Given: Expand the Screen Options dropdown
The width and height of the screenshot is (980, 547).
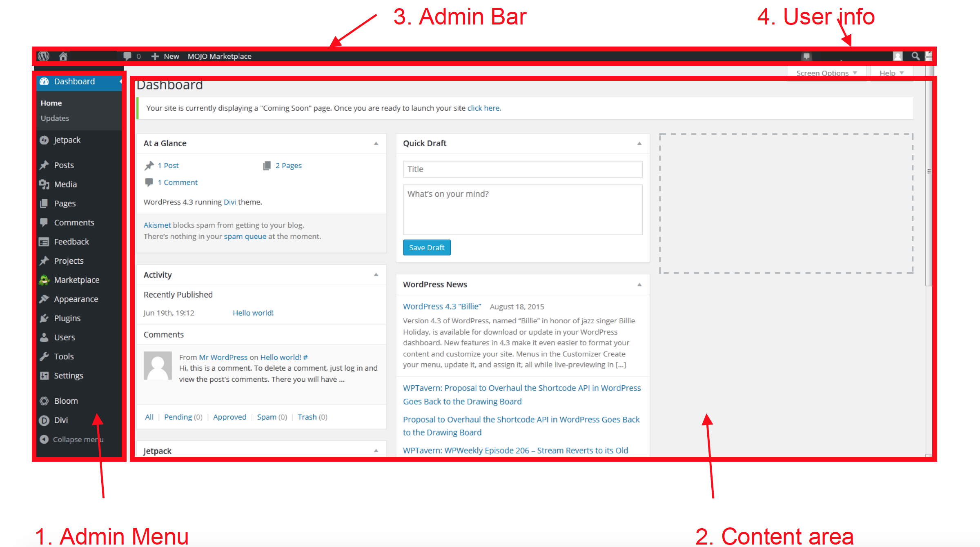Looking at the screenshot, I should pos(826,73).
